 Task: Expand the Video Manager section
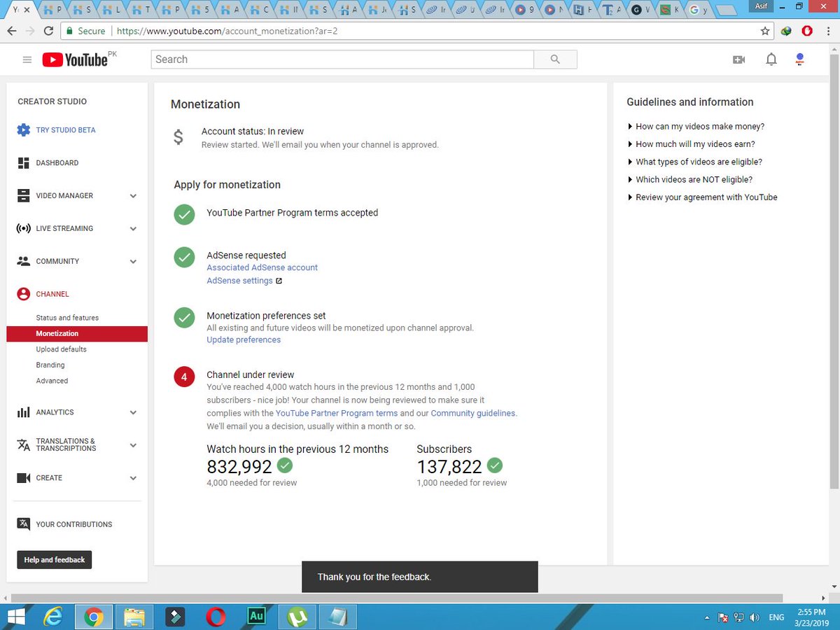click(x=133, y=196)
